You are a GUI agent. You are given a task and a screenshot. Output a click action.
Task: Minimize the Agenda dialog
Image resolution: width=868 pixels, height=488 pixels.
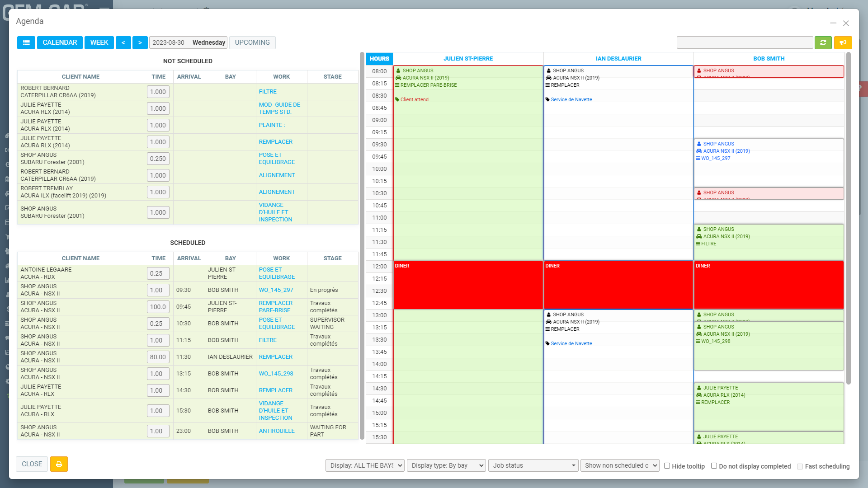point(833,23)
